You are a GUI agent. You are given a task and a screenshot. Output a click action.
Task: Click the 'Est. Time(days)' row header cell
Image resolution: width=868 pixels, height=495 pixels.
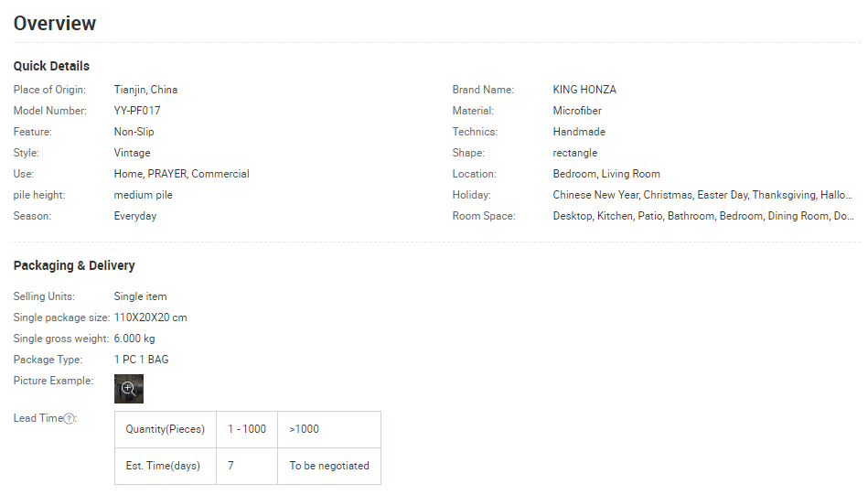pyautogui.click(x=163, y=466)
